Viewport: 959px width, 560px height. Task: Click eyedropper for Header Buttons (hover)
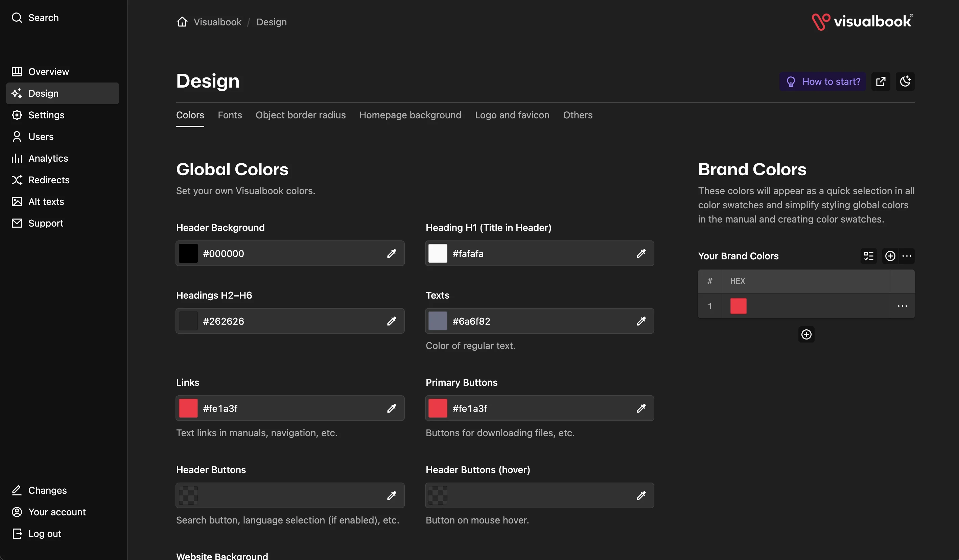tap(641, 496)
